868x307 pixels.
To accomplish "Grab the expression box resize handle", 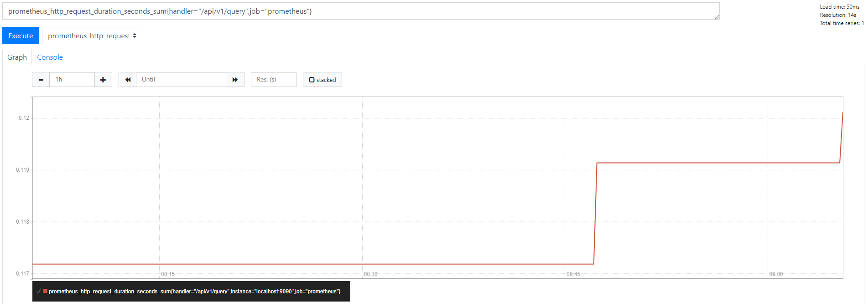I will pyautogui.click(x=717, y=17).
